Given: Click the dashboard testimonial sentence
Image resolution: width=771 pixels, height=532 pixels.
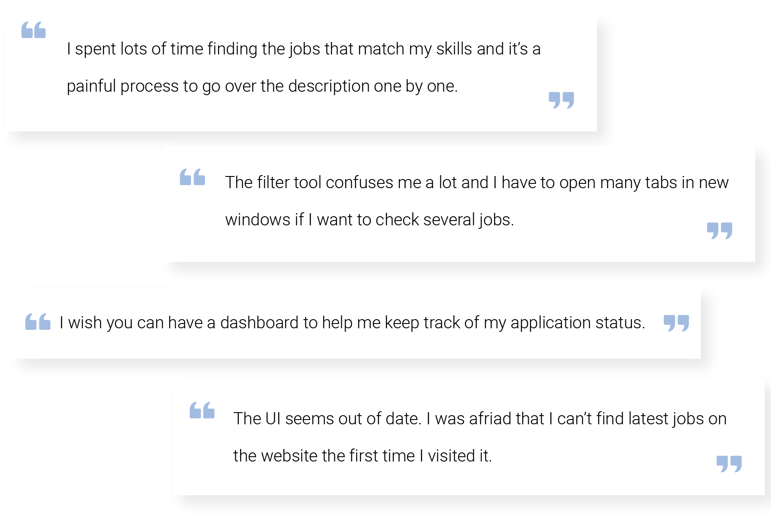Looking at the screenshot, I should click(x=352, y=323).
